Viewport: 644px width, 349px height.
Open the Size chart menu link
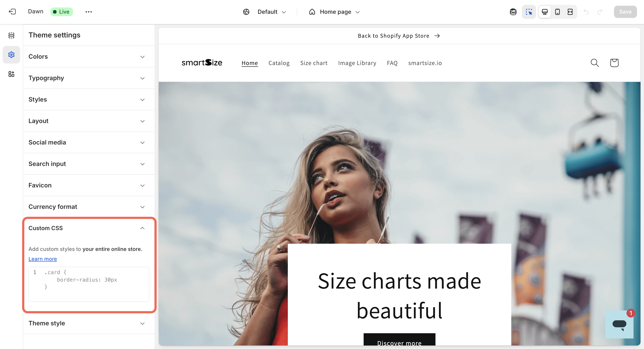click(314, 63)
